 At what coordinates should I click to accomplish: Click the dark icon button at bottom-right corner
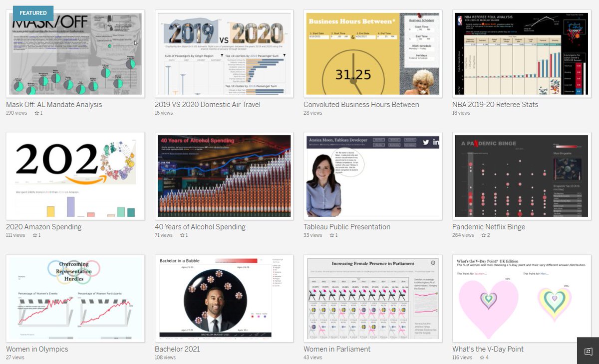[x=588, y=351]
